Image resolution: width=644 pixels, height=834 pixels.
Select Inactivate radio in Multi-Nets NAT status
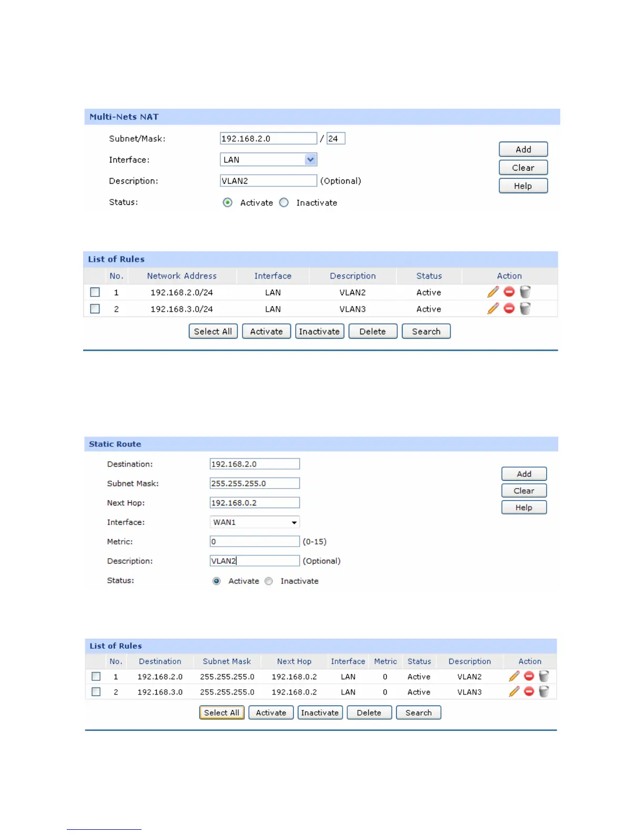(x=284, y=202)
